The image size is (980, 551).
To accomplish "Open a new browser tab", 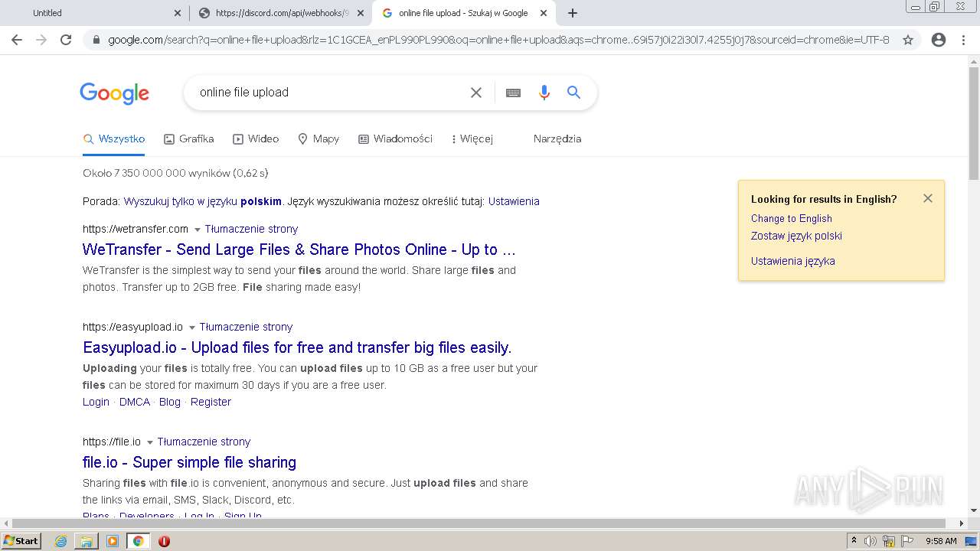I will (572, 13).
